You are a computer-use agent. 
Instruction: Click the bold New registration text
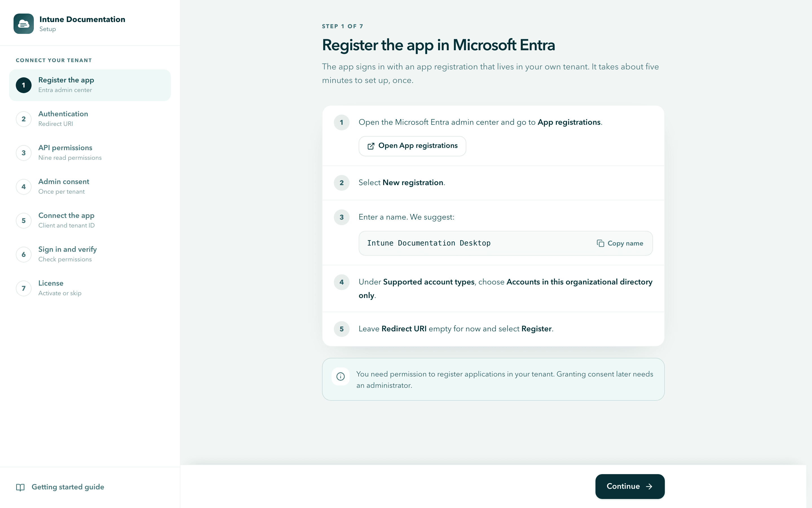pos(413,182)
